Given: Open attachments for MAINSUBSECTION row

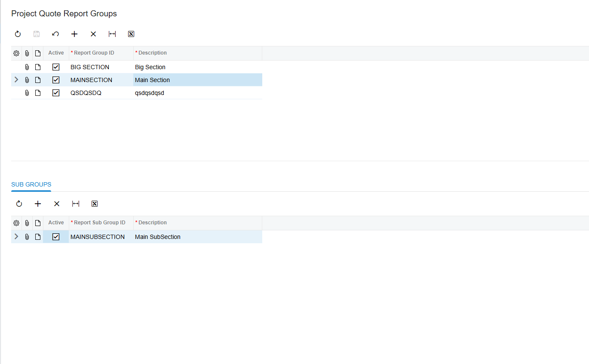Looking at the screenshot, I should point(27,237).
